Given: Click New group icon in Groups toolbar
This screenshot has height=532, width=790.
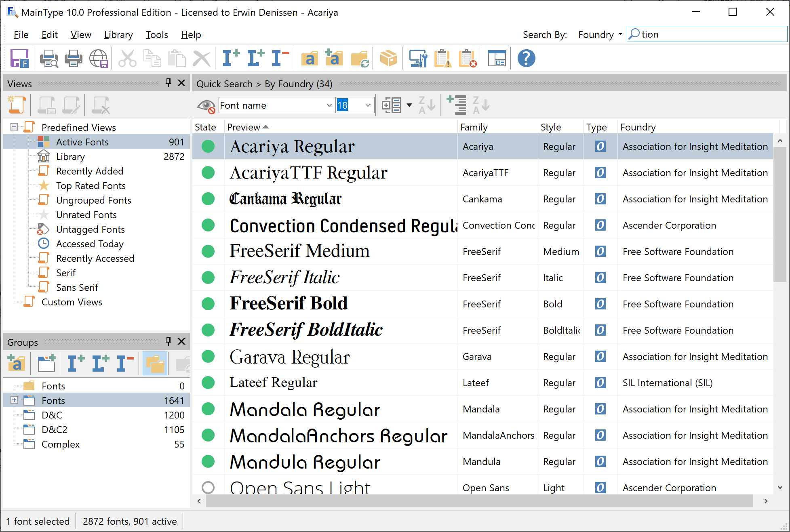Looking at the screenshot, I should 47,364.
